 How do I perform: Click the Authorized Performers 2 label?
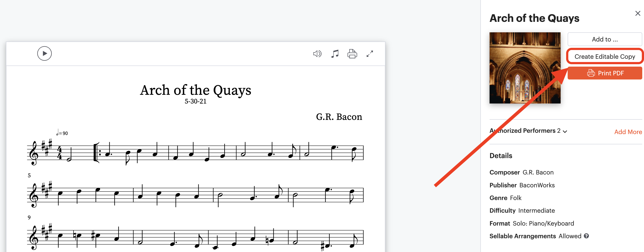click(525, 131)
